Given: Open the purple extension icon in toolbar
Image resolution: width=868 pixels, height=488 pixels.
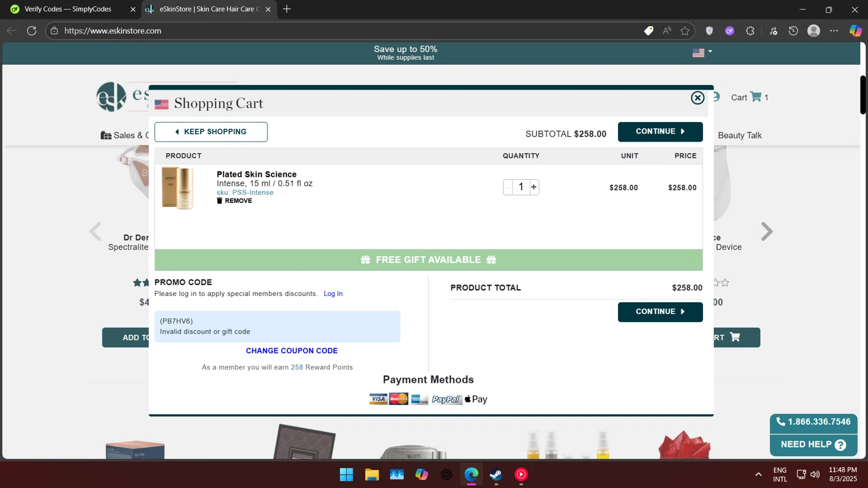Looking at the screenshot, I should [730, 31].
